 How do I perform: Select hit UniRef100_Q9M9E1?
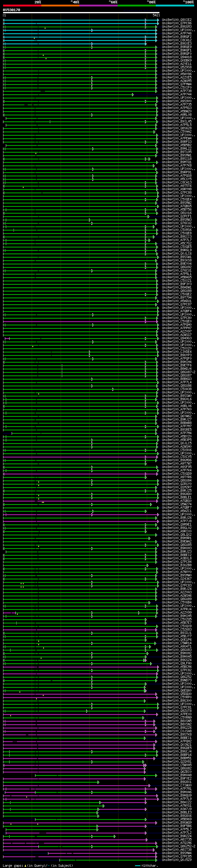[x=177, y=525]
